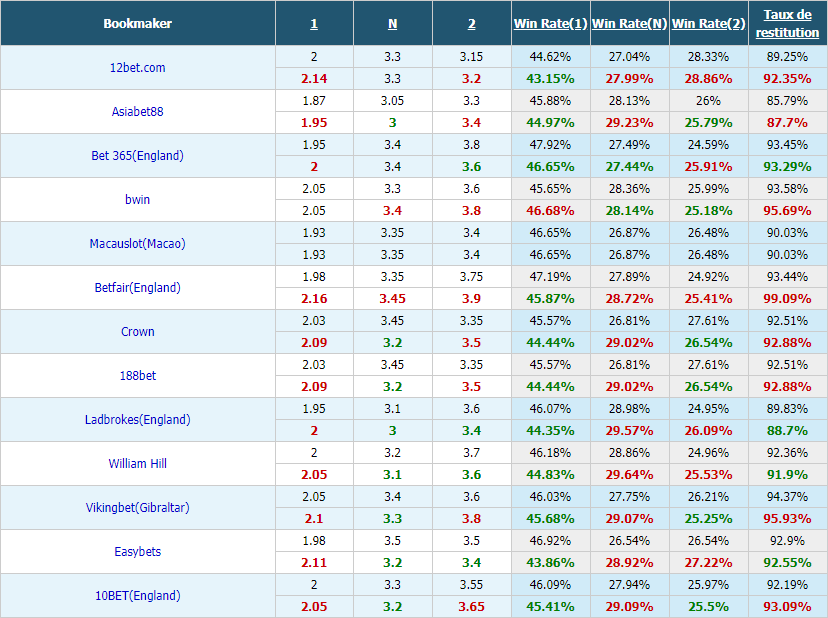
Task: Open the Vikingbet(Gibraltar) link
Action: pos(137,508)
